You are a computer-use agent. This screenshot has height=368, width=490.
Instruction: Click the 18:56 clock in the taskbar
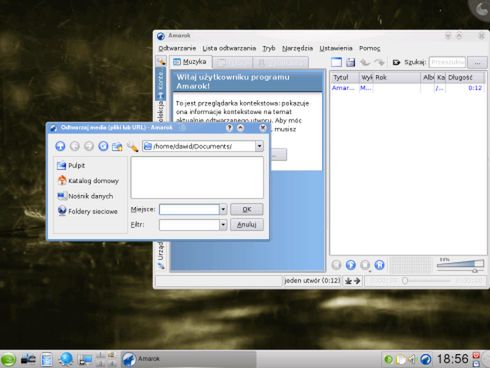click(x=453, y=359)
